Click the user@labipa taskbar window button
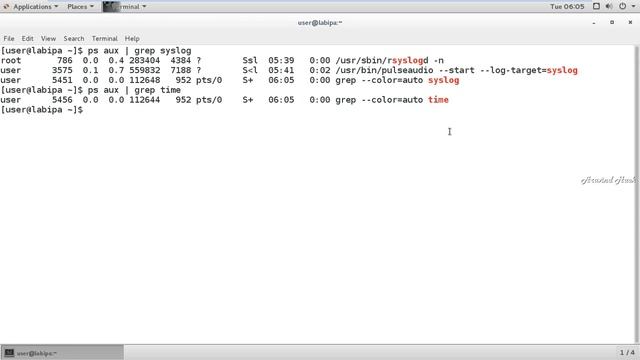This screenshot has width=640, height=360. click(x=62, y=353)
